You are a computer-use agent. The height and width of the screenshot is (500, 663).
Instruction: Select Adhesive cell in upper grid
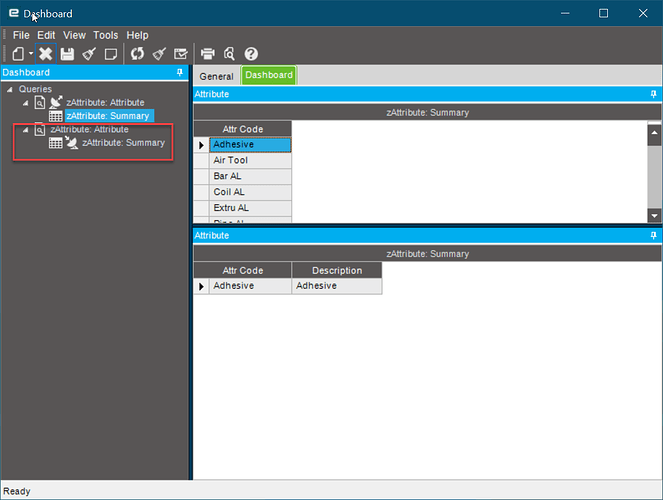tap(250, 145)
